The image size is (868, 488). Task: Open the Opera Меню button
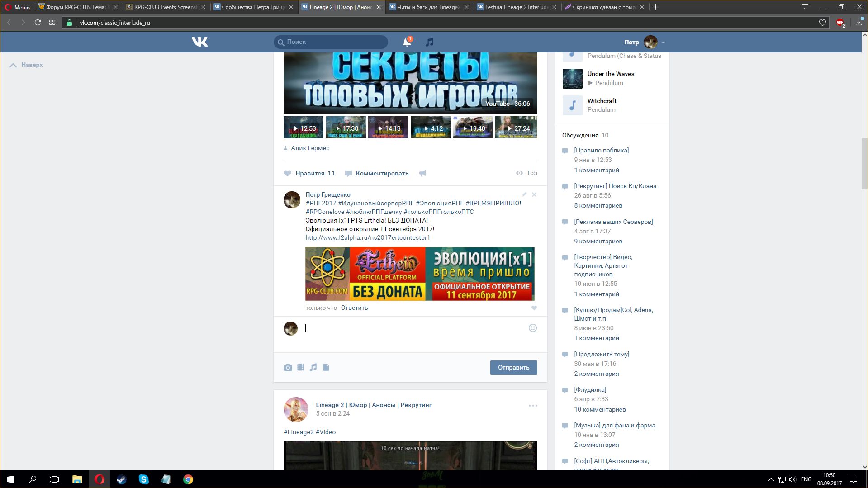tap(17, 7)
